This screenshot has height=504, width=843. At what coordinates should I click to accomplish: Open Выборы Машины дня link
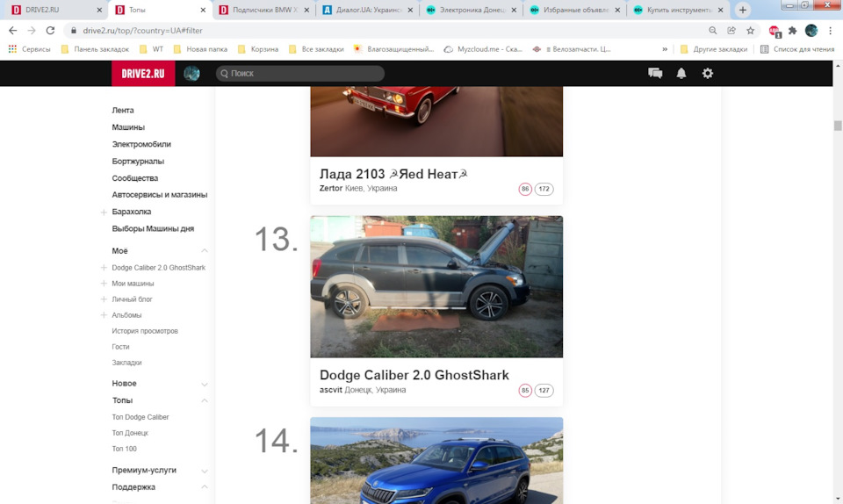(x=153, y=228)
